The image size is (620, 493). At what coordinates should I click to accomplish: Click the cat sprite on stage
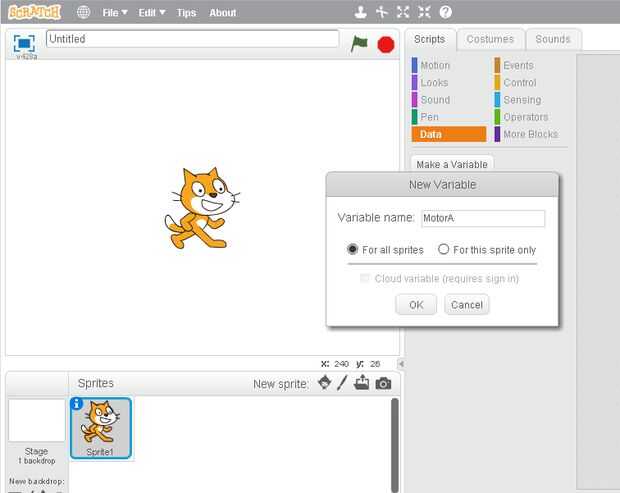pyautogui.click(x=202, y=208)
